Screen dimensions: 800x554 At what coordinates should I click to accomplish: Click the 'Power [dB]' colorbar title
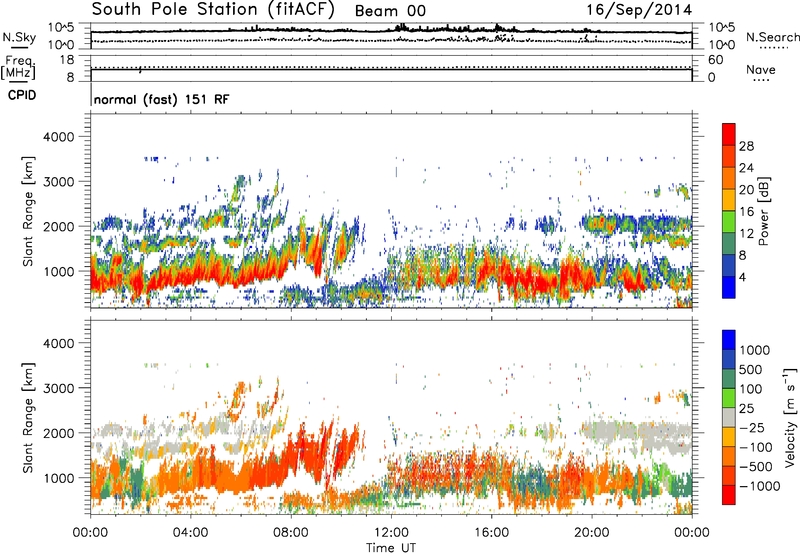coord(763,211)
